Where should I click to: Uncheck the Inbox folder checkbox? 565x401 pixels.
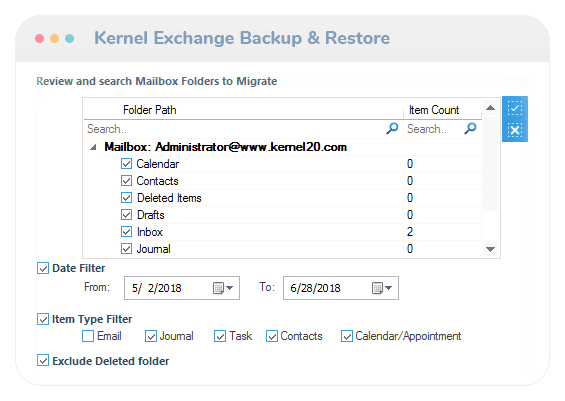126,232
